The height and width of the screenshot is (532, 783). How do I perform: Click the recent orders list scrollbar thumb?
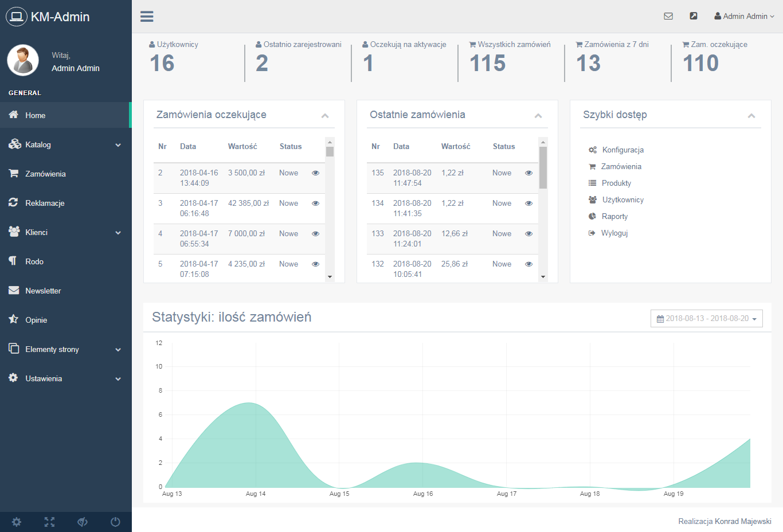tap(543, 167)
